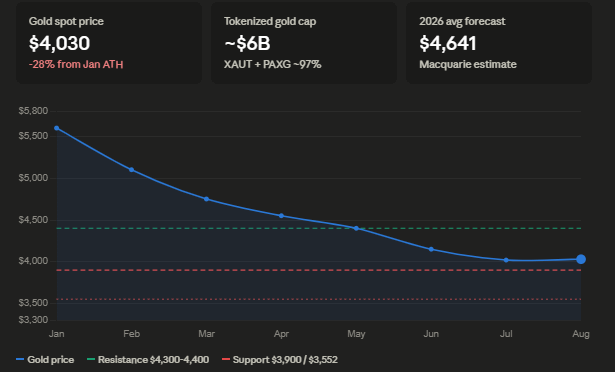Select the May data point on chart
This screenshot has width=615, height=372.
[356, 228]
